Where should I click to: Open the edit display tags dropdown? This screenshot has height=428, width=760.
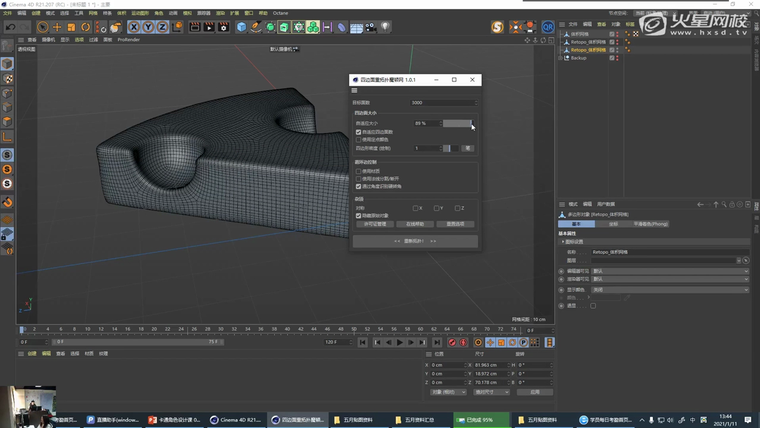pos(668,270)
